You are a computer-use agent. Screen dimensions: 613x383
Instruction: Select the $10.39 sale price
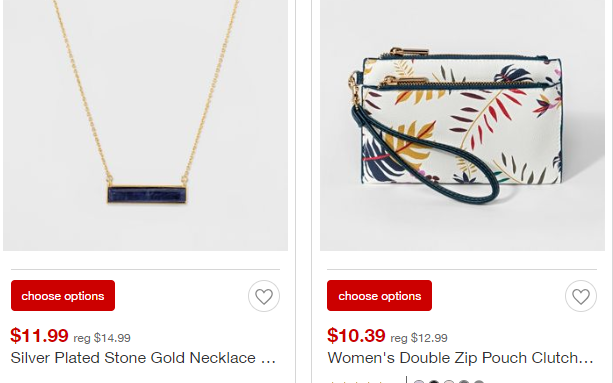pos(356,335)
